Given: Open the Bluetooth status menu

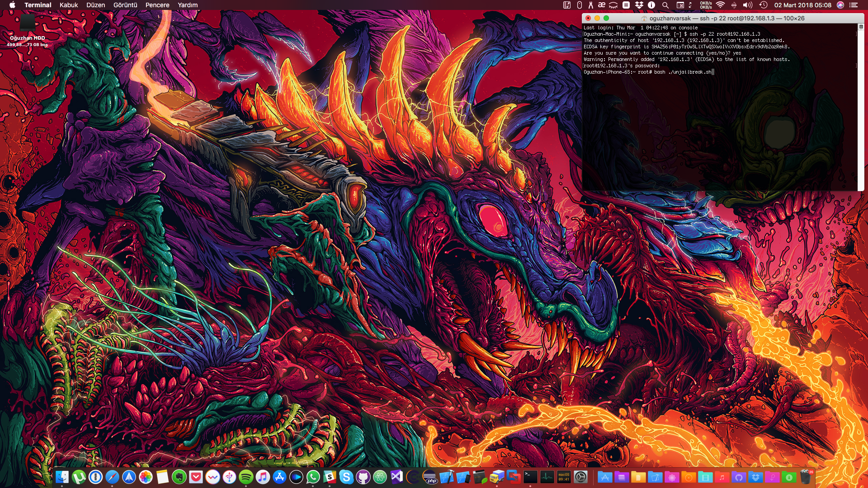Looking at the screenshot, I should point(734,5).
